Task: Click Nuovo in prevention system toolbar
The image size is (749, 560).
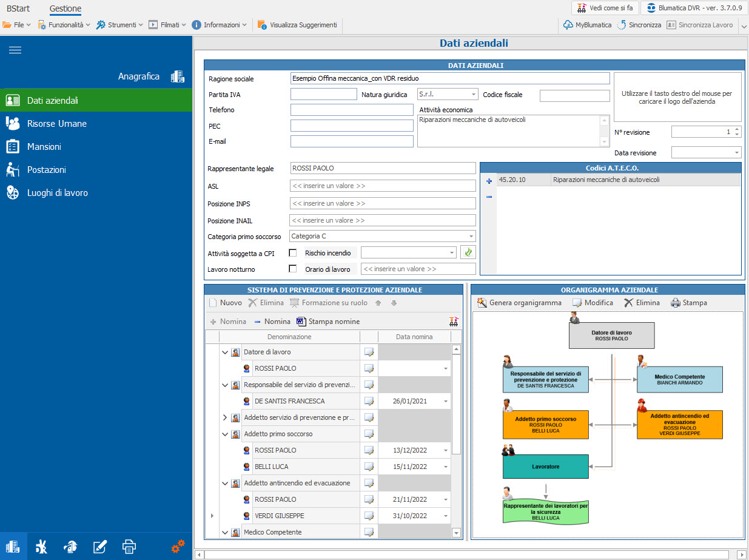Action: pos(224,303)
